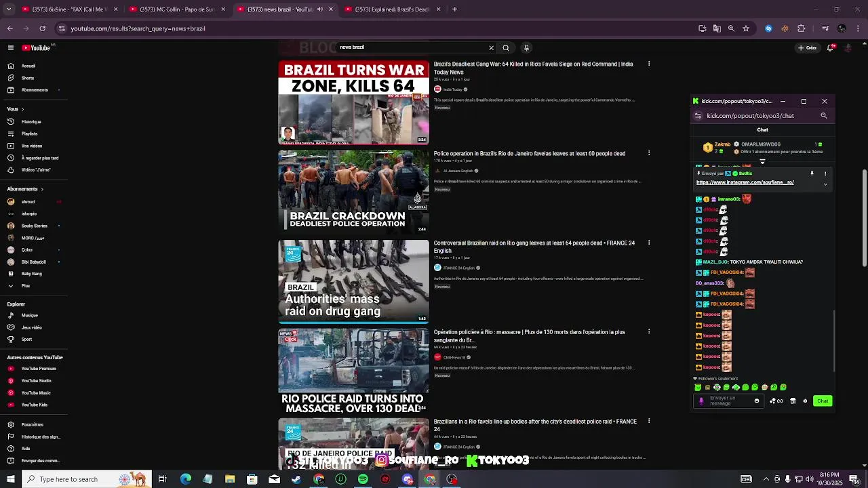Viewport: 868px width, 488px height.
Task: Open the YouTube notifications bell
Action: (x=830, y=47)
